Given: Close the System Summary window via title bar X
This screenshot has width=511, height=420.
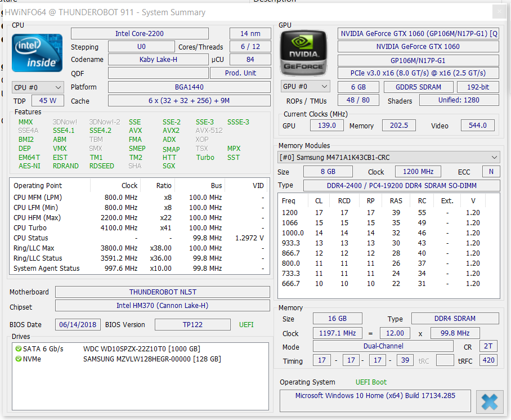Looking at the screenshot, I should tap(499, 12).
